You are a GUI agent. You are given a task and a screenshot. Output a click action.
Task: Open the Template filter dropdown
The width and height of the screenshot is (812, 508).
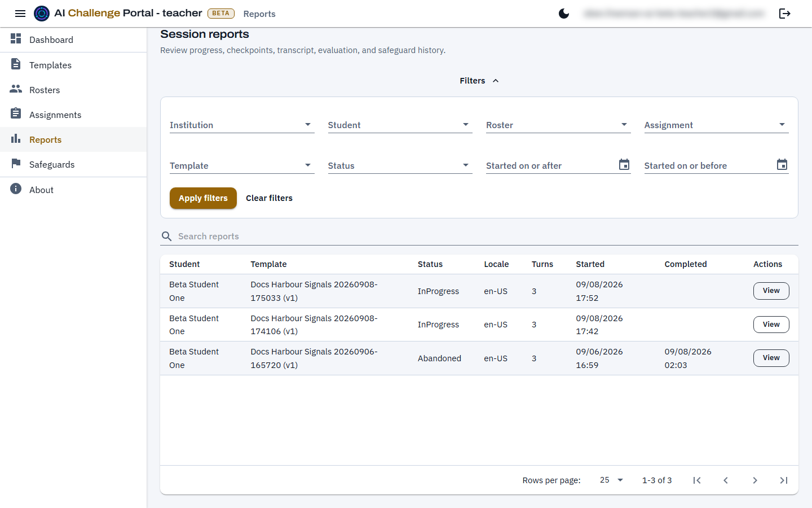tap(242, 165)
